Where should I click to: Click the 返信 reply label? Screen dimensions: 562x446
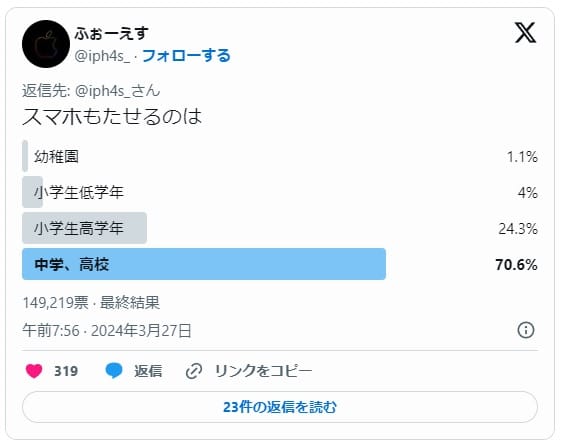pos(148,371)
